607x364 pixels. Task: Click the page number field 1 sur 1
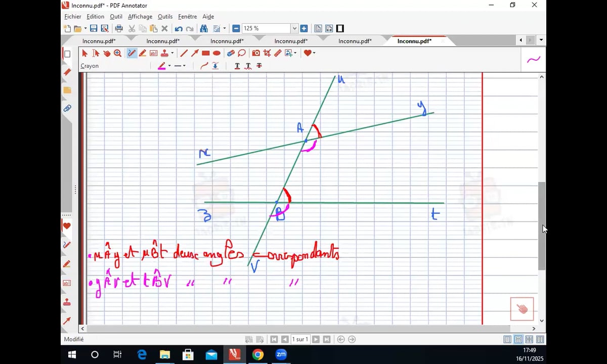pos(300,340)
